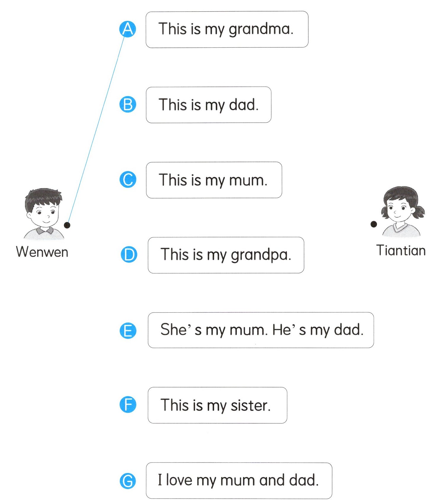Choose the "This is my grandpa." box
Screen dimensions: 448x501
(x=226, y=255)
